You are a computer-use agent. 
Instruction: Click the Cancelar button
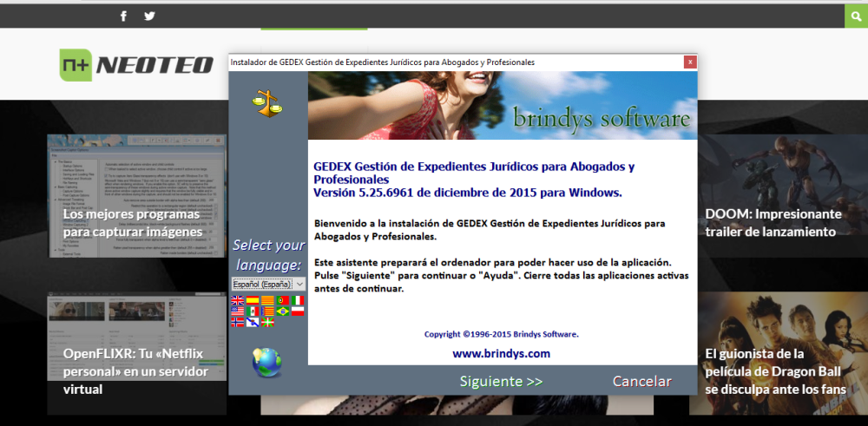pyautogui.click(x=642, y=381)
